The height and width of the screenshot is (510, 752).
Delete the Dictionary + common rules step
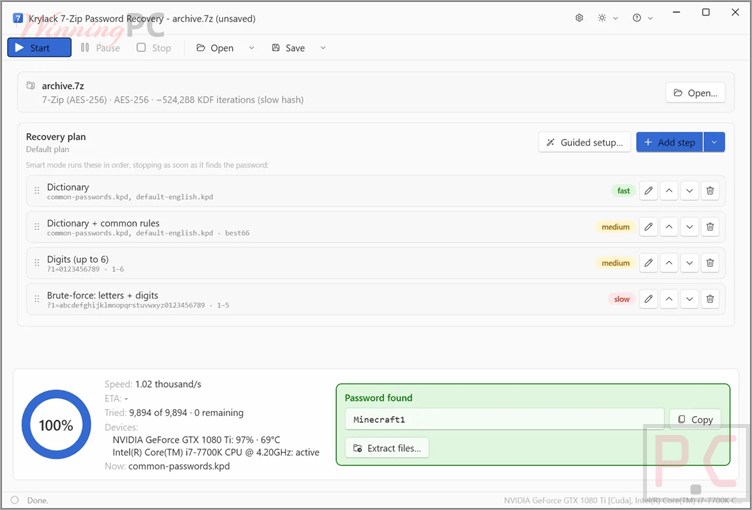click(710, 226)
